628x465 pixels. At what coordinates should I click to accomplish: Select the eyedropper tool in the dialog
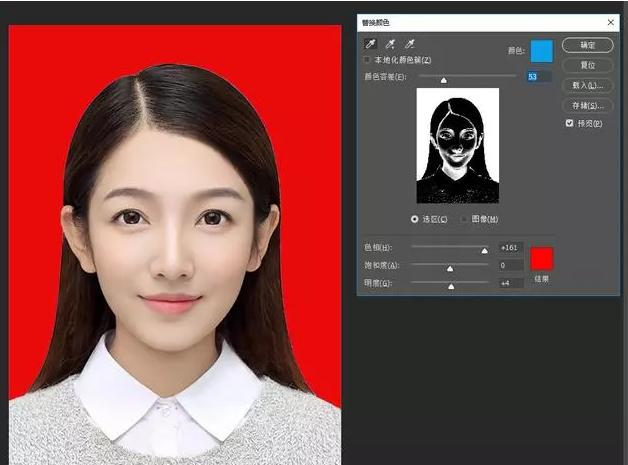point(370,44)
